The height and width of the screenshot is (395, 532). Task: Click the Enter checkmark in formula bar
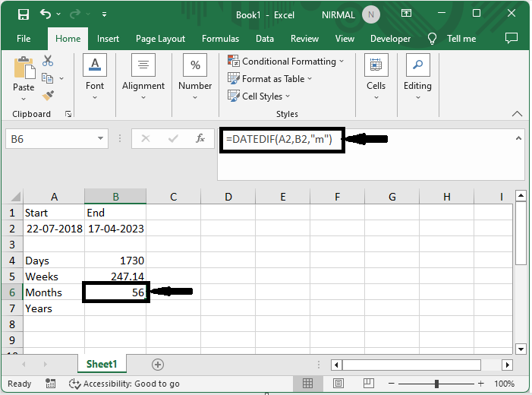click(173, 138)
